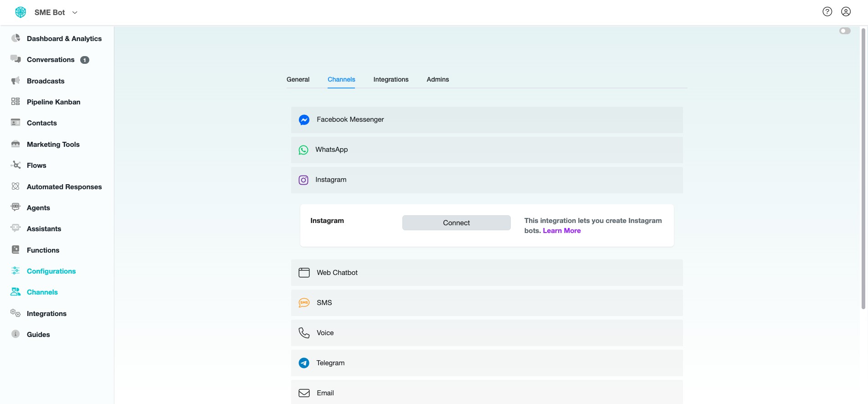Click the SME Bot logo icon
868x404 pixels.
pos(21,12)
